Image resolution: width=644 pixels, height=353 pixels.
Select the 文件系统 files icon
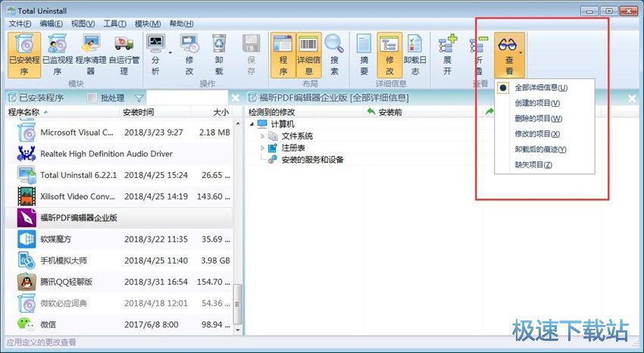(273, 136)
